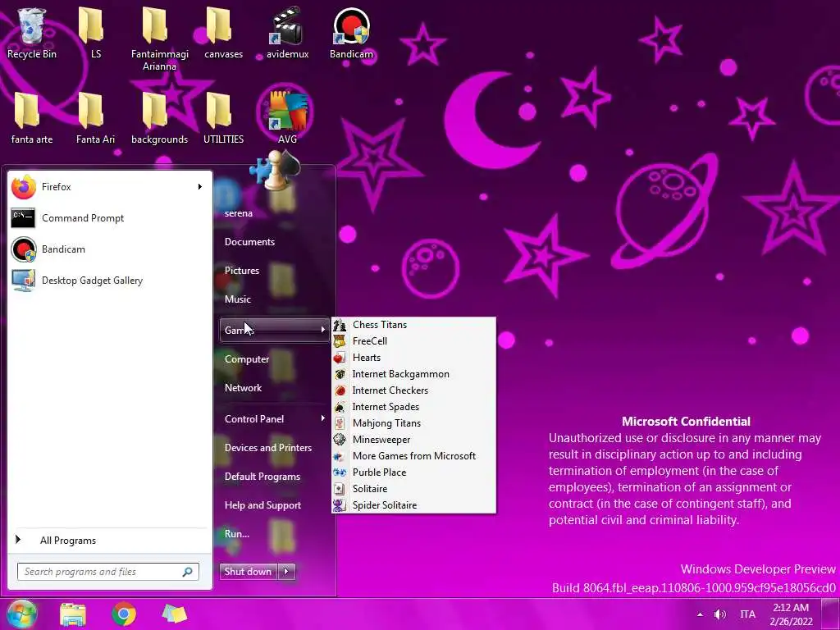Click the search magnifier icon
The height and width of the screenshot is (630, 840).
tap(188, 572)
